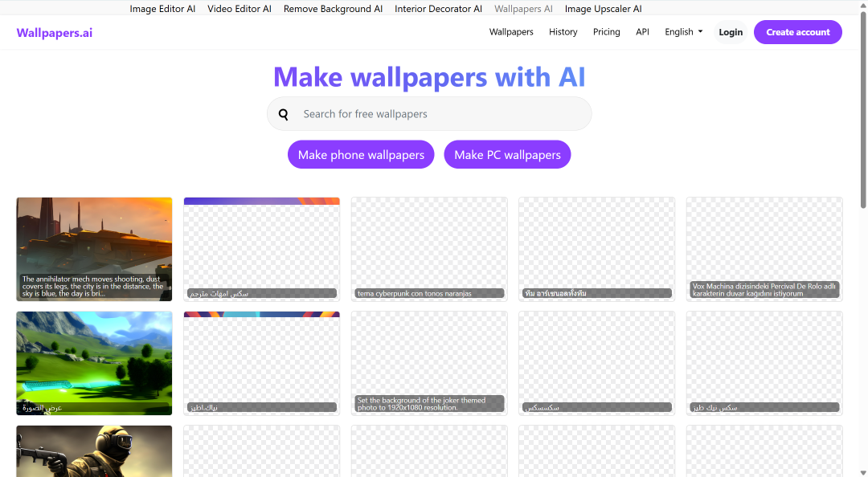Open the API menu item
868x477 pixels.
click(642, 32)
